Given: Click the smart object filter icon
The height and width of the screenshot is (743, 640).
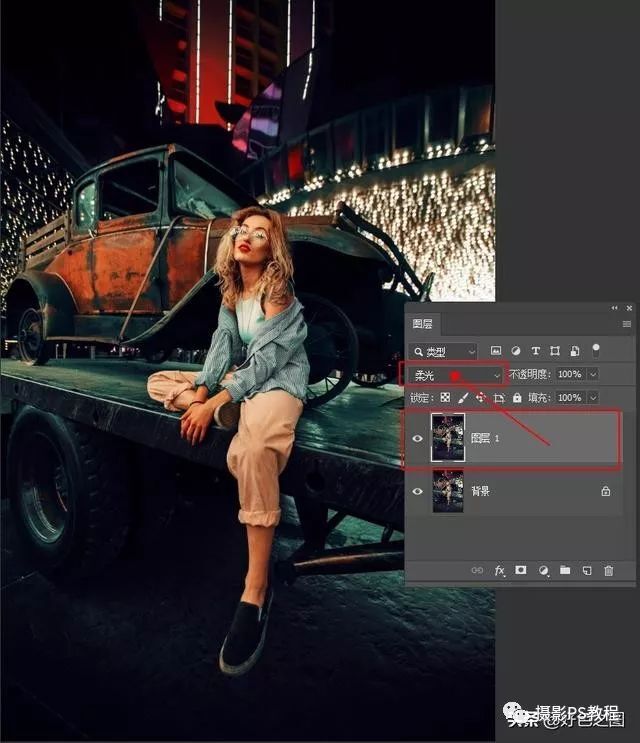Looking at the screenshot, I should pos(574,351).
